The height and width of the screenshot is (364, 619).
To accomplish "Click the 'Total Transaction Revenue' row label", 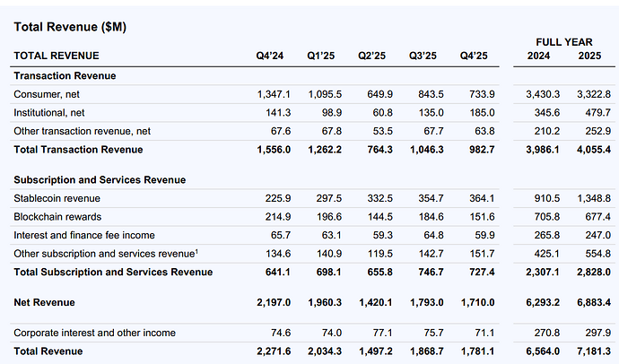I will pos(78,150).
